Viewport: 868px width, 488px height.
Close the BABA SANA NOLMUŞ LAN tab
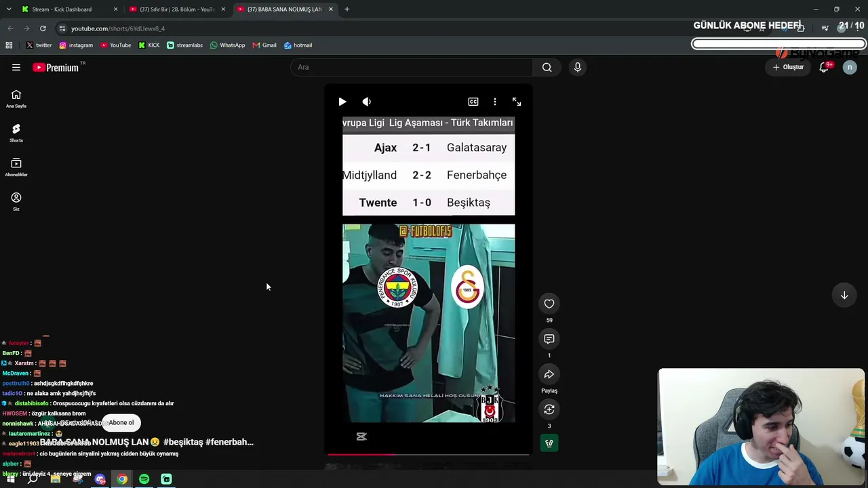331,9
